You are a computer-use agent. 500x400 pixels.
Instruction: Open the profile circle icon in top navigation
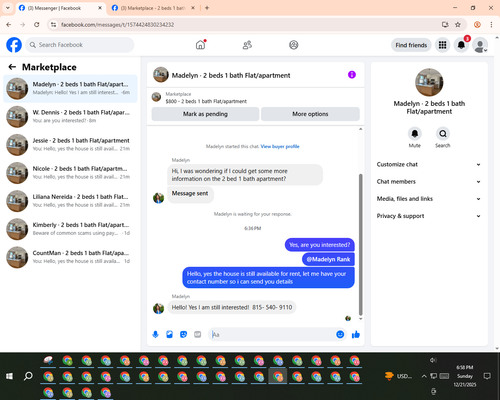click(294, 45)
